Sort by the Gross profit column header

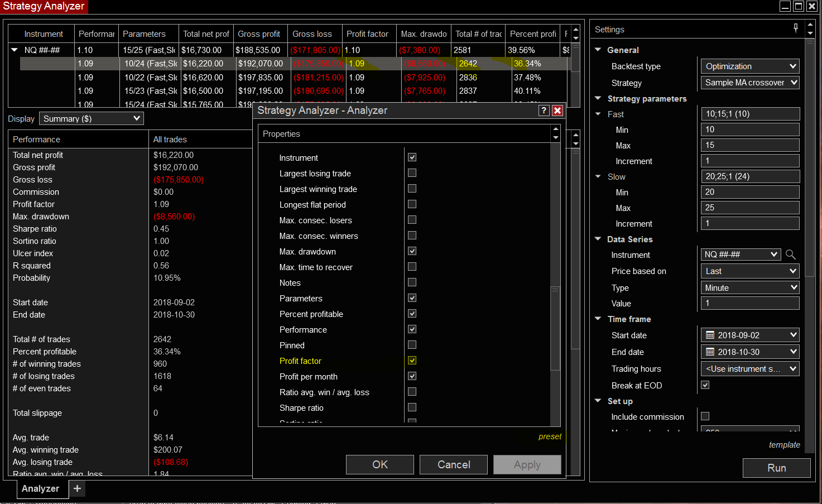[x=260, y=34]
